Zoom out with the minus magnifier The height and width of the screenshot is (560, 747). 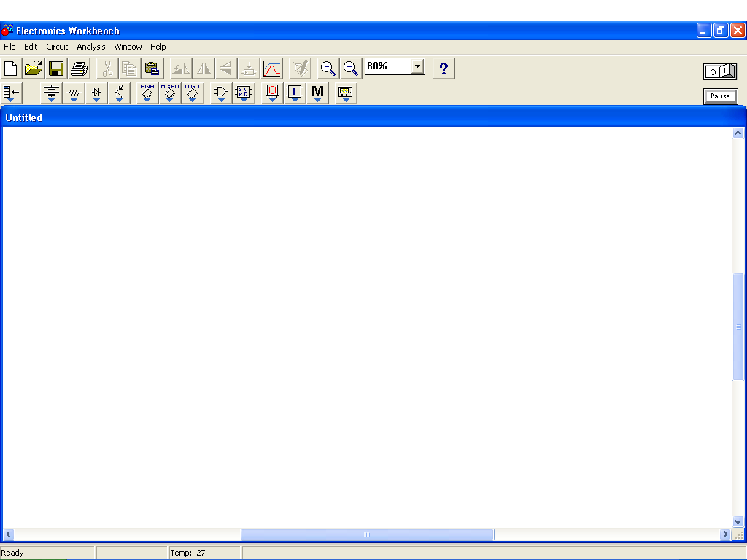[x=328, y=69]
